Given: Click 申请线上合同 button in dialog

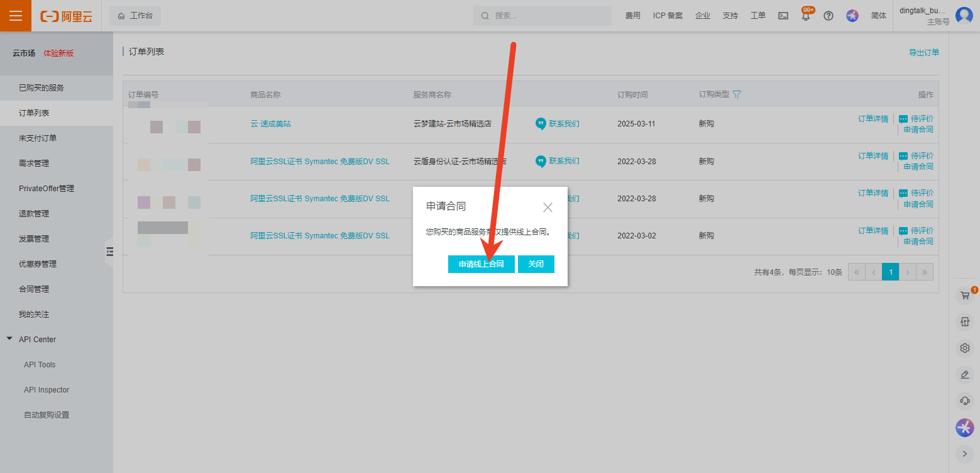Looking at the screenshot, I should (481, 264).
